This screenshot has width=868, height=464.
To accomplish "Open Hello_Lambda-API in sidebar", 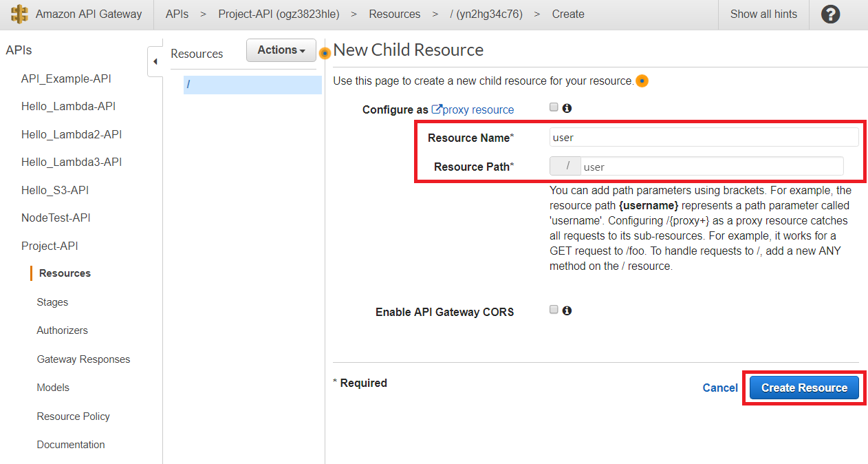I will click(68, 107).
